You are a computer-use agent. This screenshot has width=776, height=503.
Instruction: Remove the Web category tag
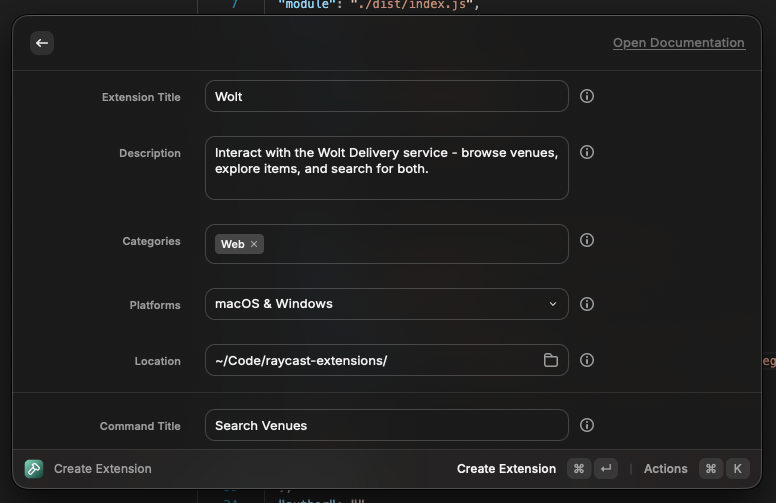pyautogui.click(x=254, y=244)
